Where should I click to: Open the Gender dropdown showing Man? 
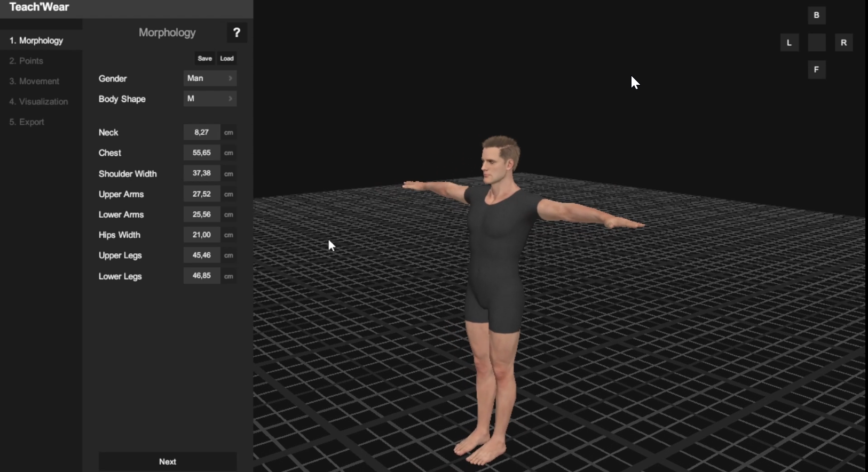click(210, 78)
